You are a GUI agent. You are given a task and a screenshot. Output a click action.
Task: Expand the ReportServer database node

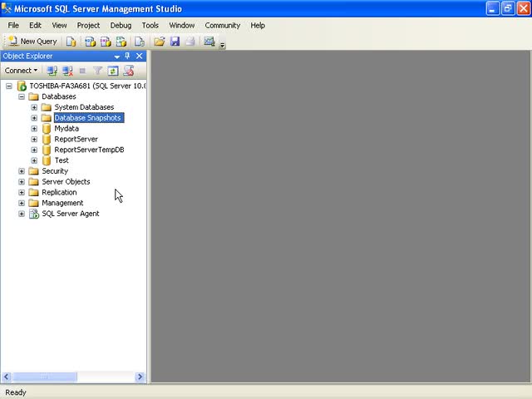34,139
